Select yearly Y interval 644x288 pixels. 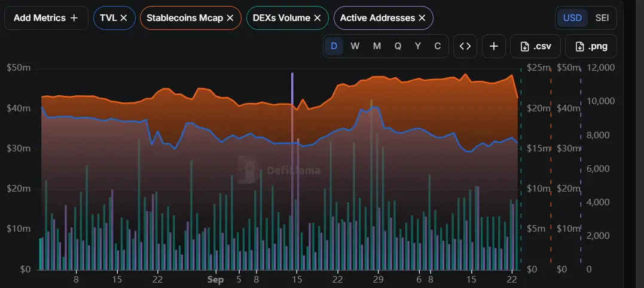click(x=418, y=46)
